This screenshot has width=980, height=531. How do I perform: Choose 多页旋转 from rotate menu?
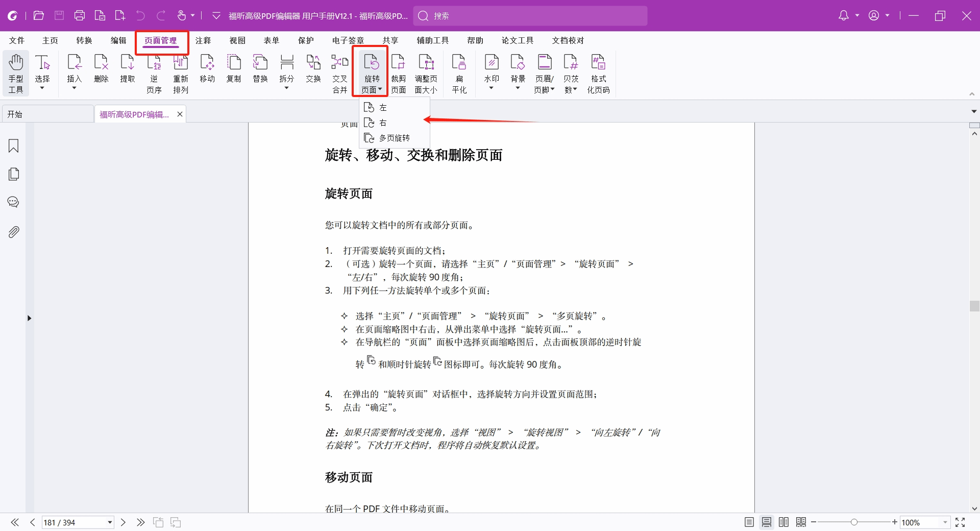(394, 138)
